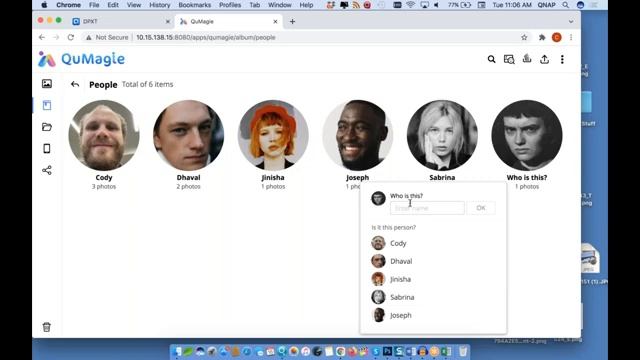Click the import icon in QuMagie toolbar
This screenshot has width=640, height=360.
pos(527,59)
